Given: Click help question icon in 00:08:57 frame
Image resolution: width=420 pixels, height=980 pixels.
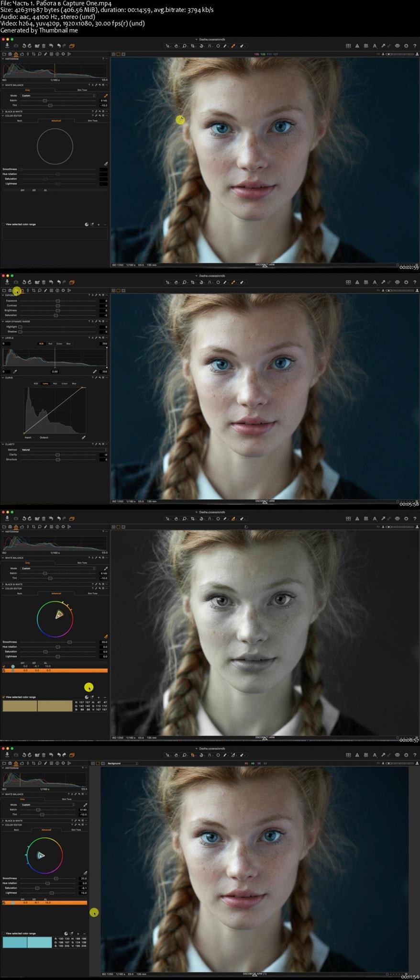Looking at the screenshot, I should point(414,519).
